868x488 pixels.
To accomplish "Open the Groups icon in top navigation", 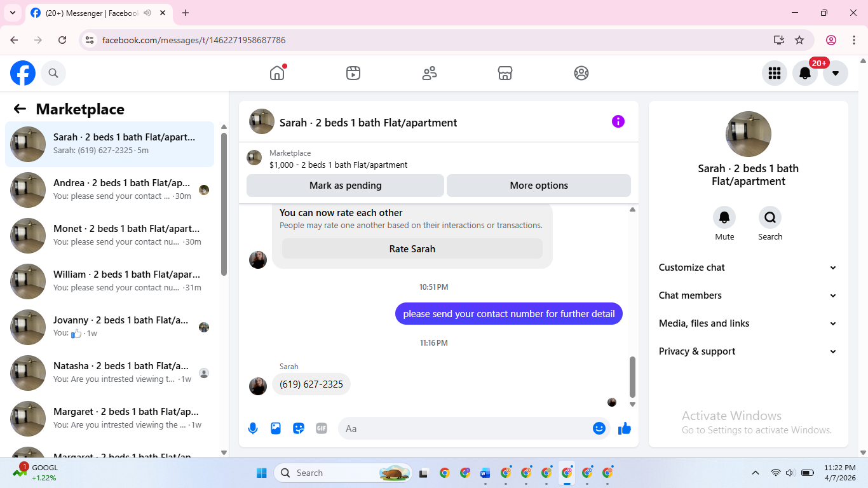I will 581,73.
